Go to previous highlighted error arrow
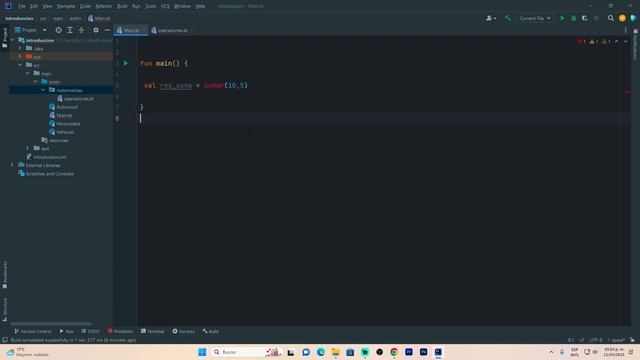The height and width of the screenshot is (360, 640). point(616,42)
